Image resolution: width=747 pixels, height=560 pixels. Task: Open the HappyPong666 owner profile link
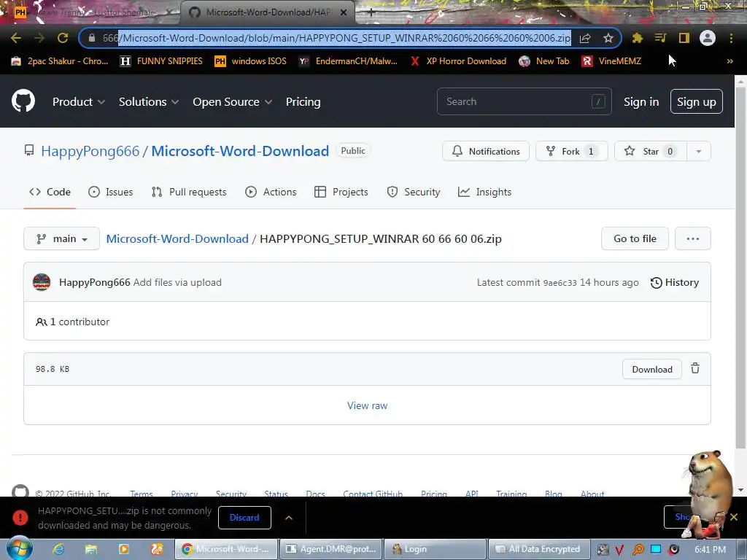tap(90, 151)
